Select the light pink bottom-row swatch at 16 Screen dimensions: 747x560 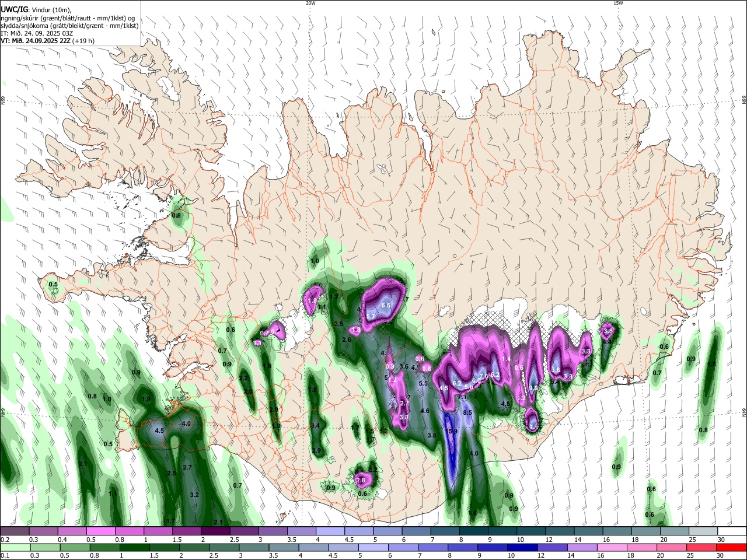point(611,548)
